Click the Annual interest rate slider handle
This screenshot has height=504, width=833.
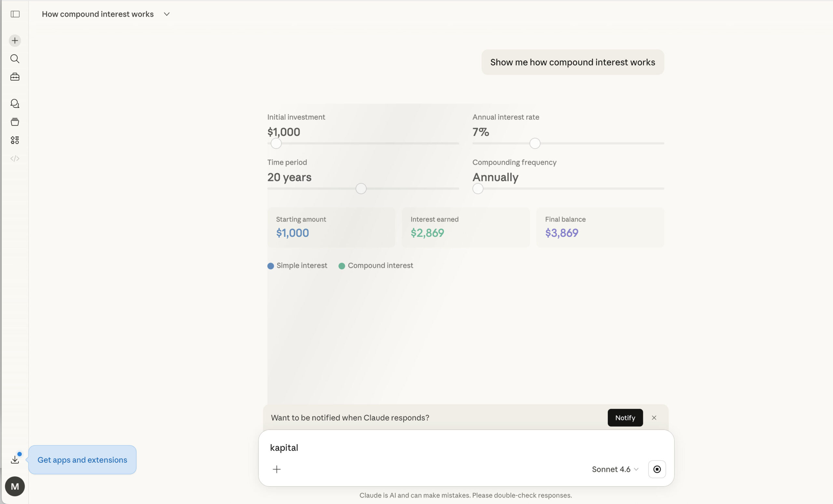point(535,143)
